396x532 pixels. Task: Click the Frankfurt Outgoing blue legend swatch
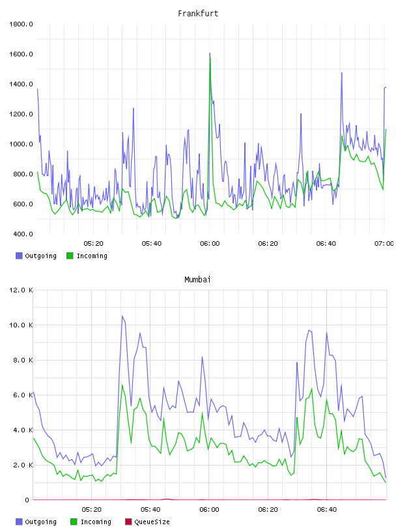pyautogui.click(x=19, y=256)
